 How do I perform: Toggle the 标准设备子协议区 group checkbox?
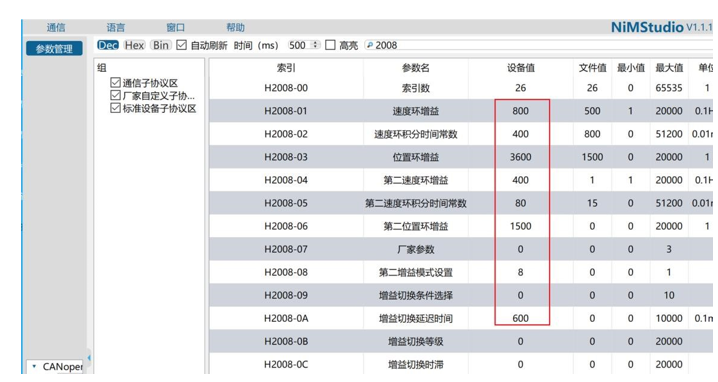[x=115, y=109]
